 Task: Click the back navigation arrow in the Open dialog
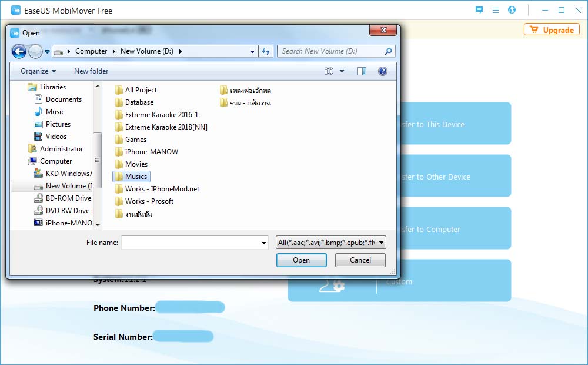(x=19, y=51)
